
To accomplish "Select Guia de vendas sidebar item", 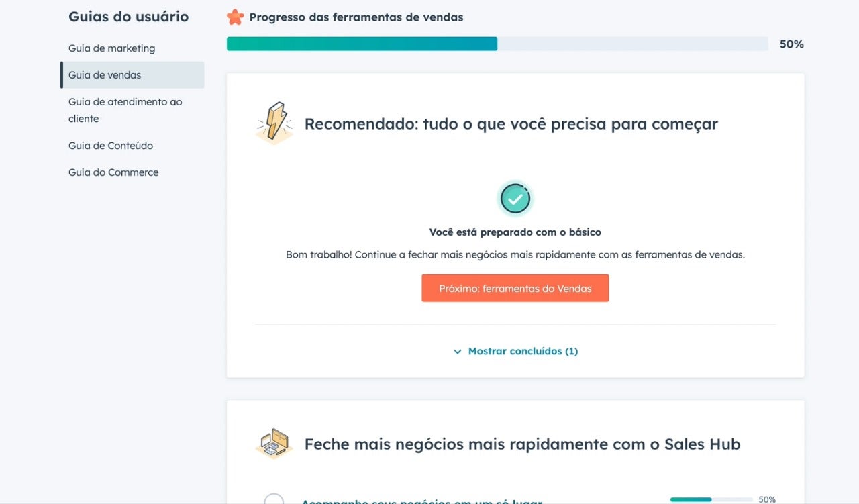I will pos(105,75).
